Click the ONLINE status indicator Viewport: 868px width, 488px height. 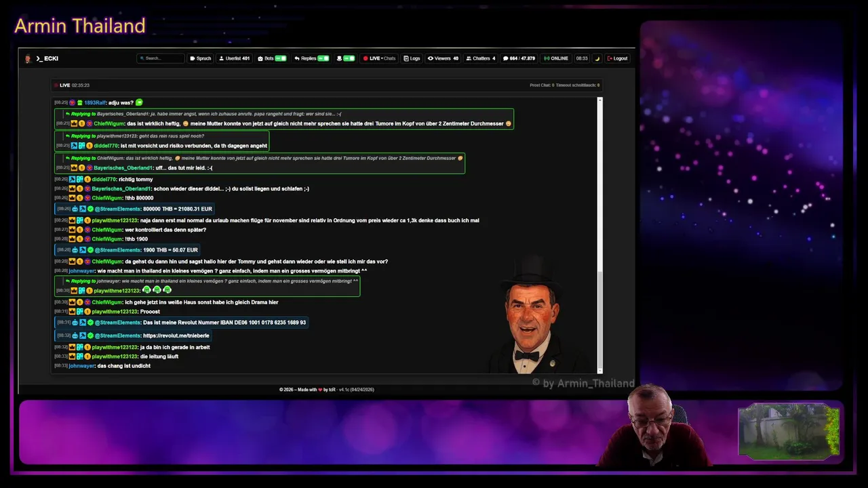556,58
